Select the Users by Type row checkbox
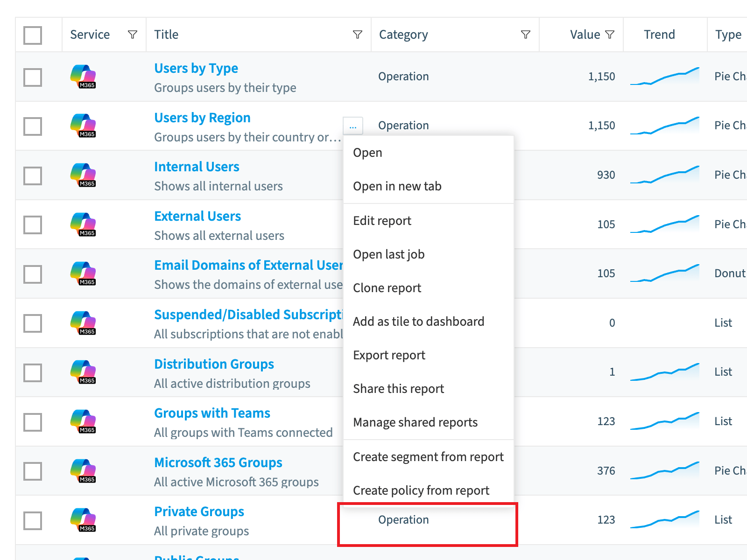The image size is (747, 560). coord(33,77)
